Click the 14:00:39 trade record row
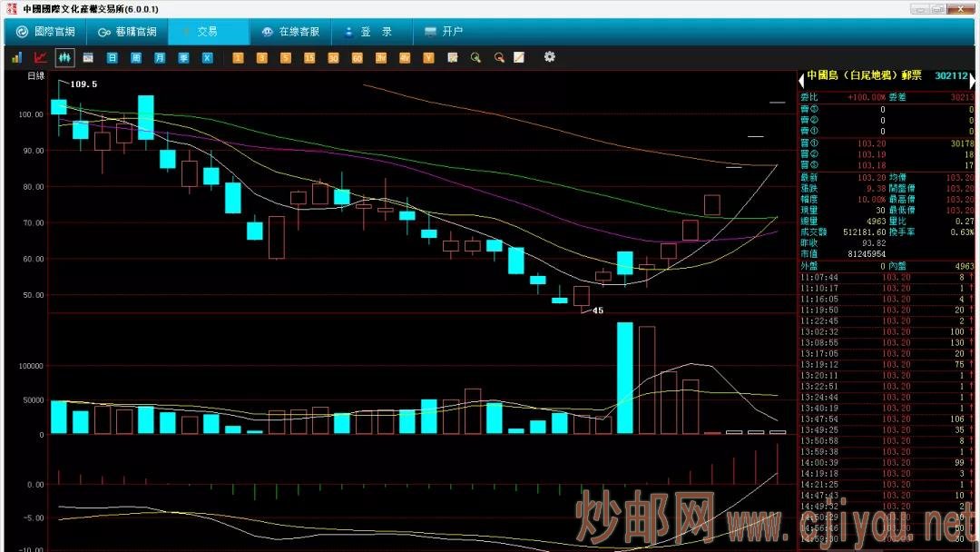Image resolution: width=980 pixels, height=552 pixels. point(887,463)
